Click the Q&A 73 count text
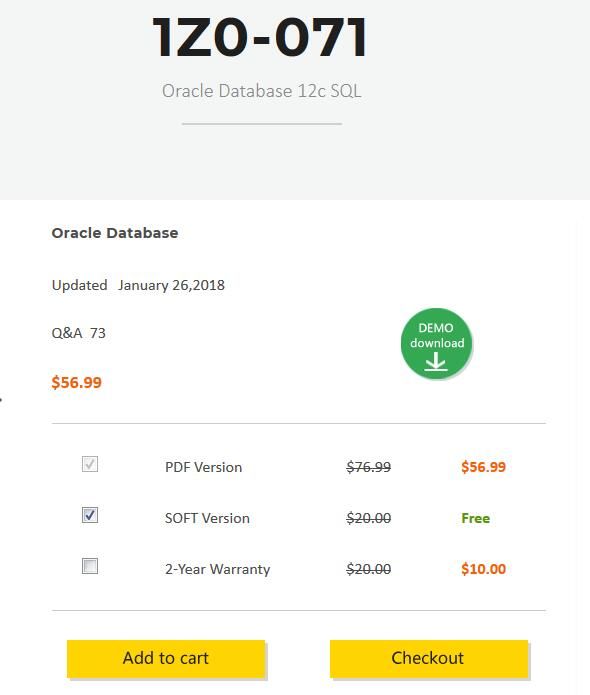Screen dimensions: 590x695 click(78, 333)
